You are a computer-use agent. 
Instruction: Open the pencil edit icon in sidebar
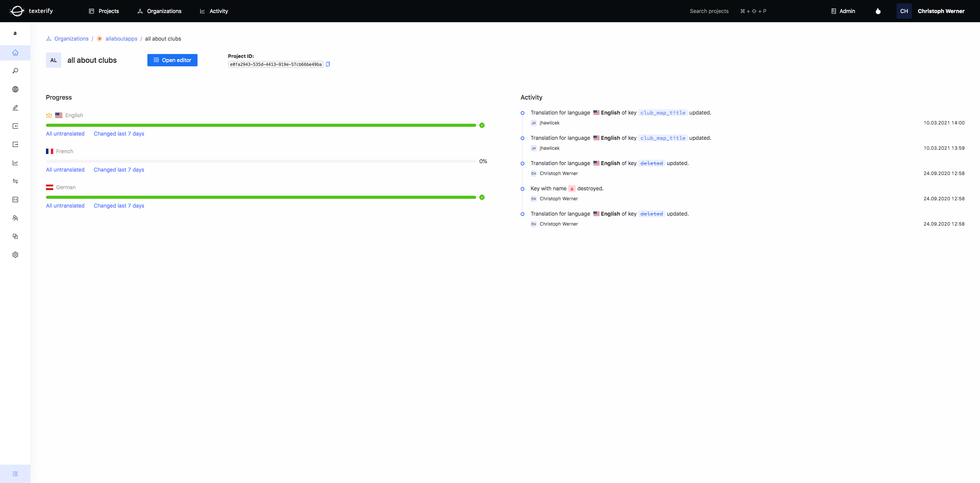tap(15, 108)
